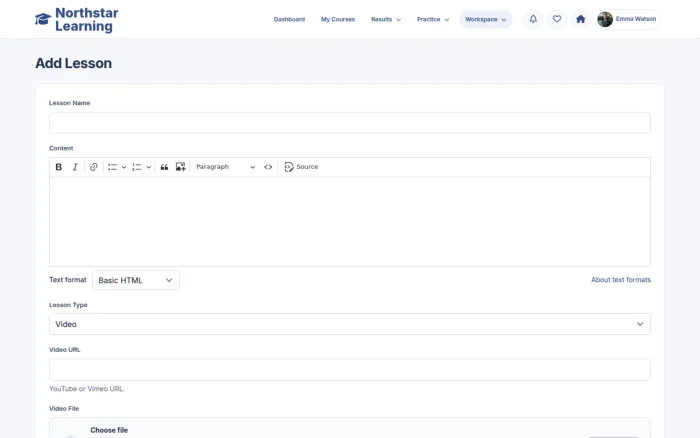This screenshot has width=700, height=438.
Task: Go to My Courses in navigation
Action: [x=338, y=20]
